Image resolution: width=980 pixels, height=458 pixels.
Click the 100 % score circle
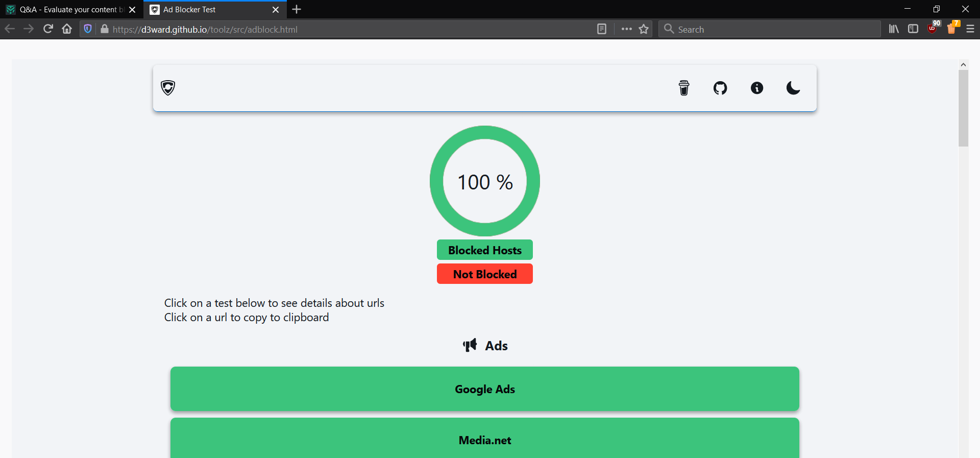485,181
